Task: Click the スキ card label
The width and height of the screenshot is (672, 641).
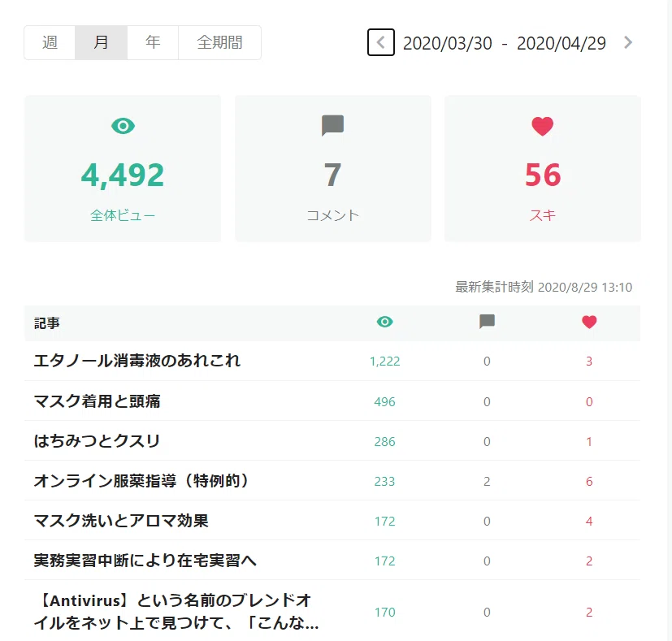Action: pyautogui.click(x=543, y=215)
